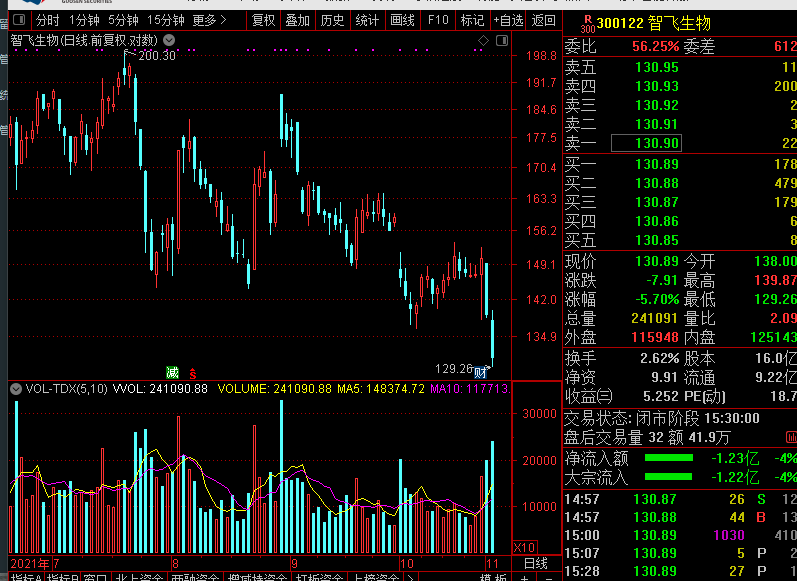Click the 委比 56.25% value
797x581 pixels.
pos(655,47)
